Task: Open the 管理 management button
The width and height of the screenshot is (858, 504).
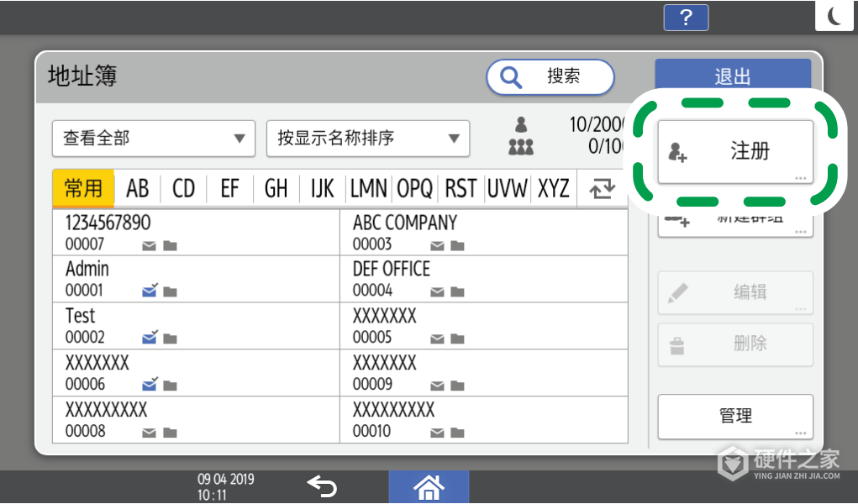Action: pos(734,417)
